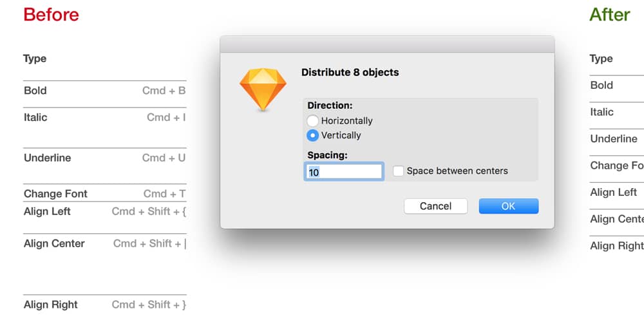Click the green After heading

click(x=609, y=14)
